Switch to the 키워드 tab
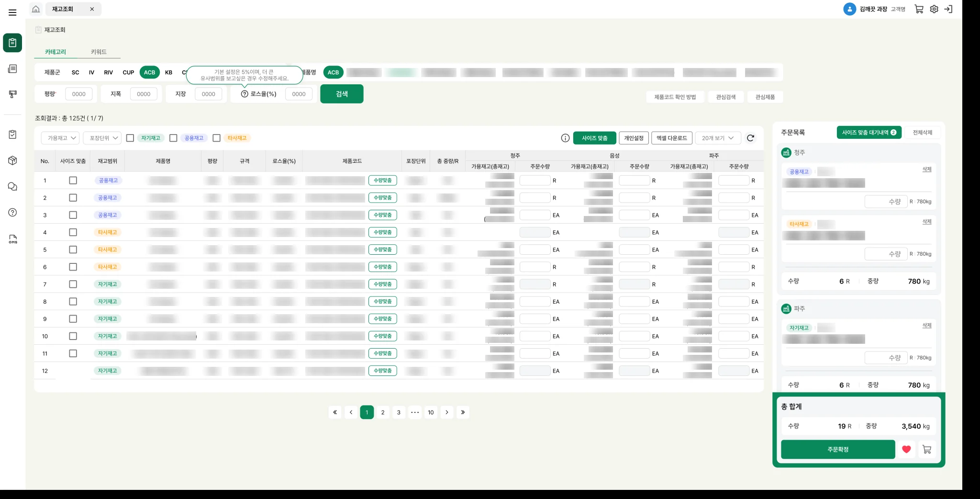This screenshot has width=980, height=499. [99, 52]
